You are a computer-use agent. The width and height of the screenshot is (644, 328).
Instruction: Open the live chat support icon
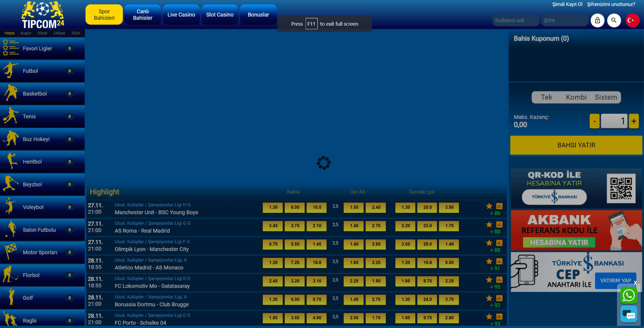point(629,314)
